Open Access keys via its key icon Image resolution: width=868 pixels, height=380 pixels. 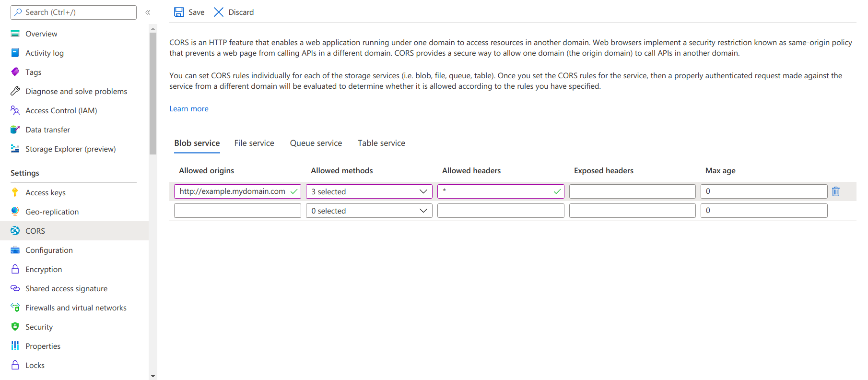tap(15, 192)
